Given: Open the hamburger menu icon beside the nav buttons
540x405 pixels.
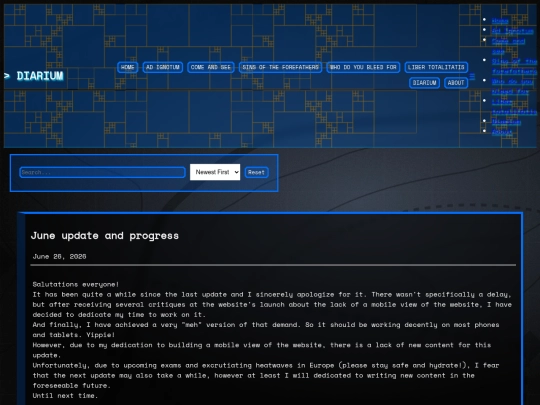Looking at the screenshot, I should (x=472, y=76).
